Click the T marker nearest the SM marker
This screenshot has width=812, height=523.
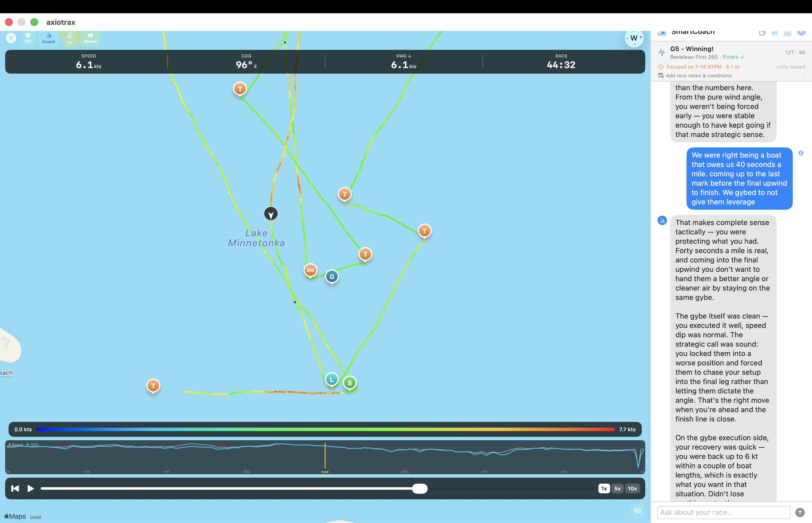click(365, 254)
